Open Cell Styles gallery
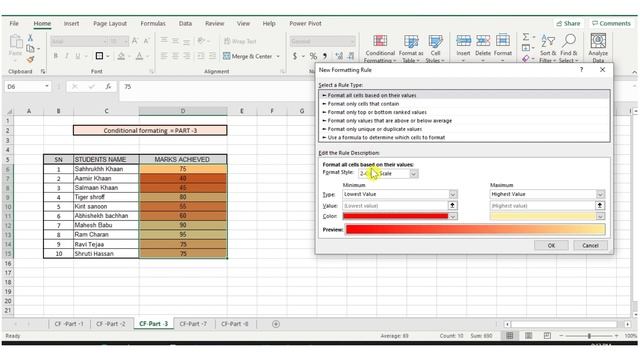The width and height of the screenshot is (640, 360). tap(435, 49)
